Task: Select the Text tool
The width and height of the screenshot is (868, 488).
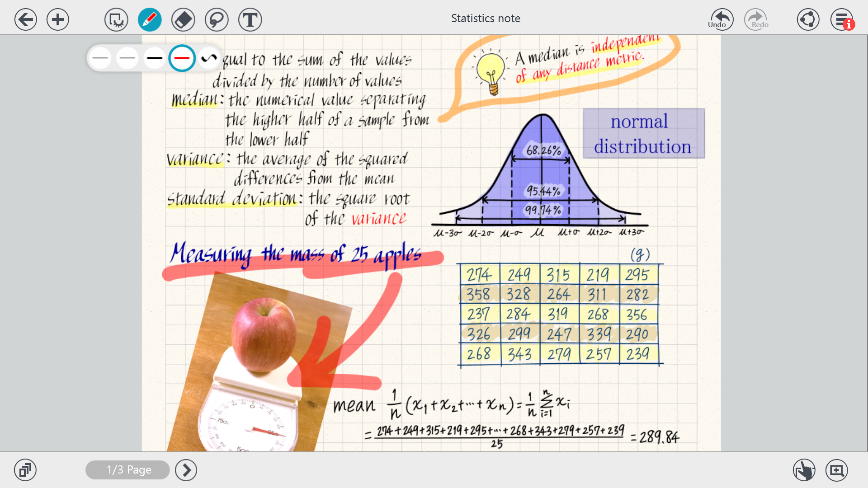Action: 250,19
